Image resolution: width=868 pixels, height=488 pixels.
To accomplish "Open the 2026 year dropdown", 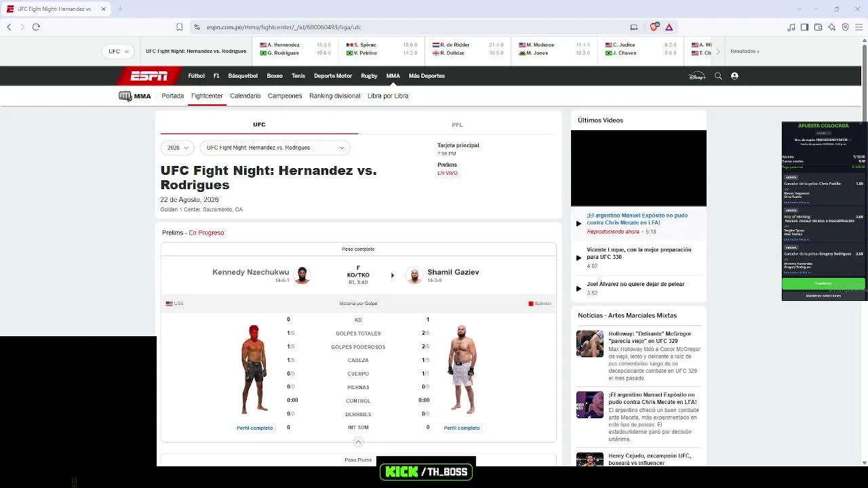I will point(178,148).
